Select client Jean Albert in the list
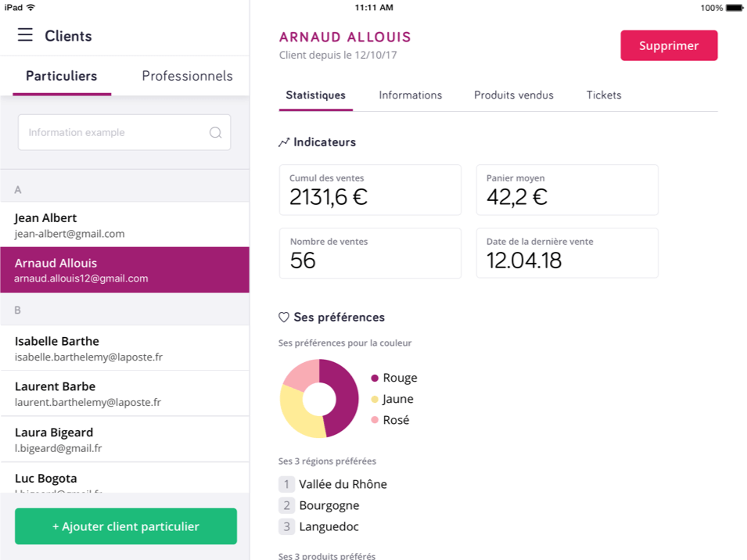This screenshot has width=747, height=560. (x=125, y=224)
